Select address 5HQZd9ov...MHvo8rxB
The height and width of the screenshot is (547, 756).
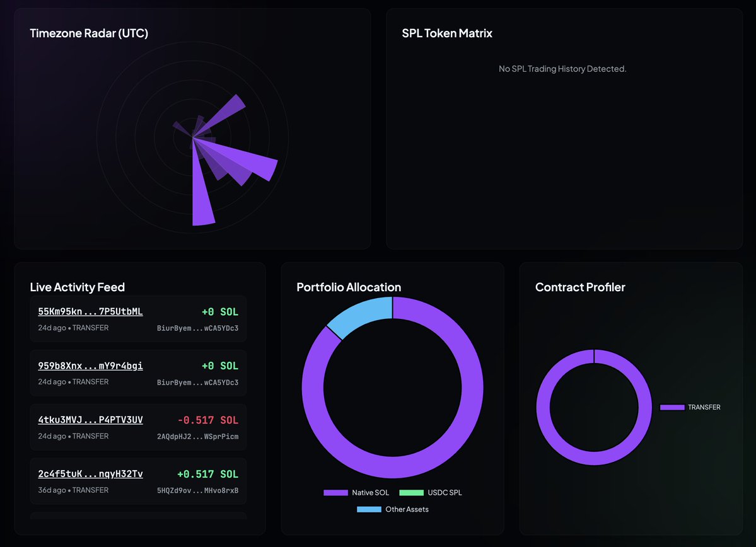(x=198, y=491)
